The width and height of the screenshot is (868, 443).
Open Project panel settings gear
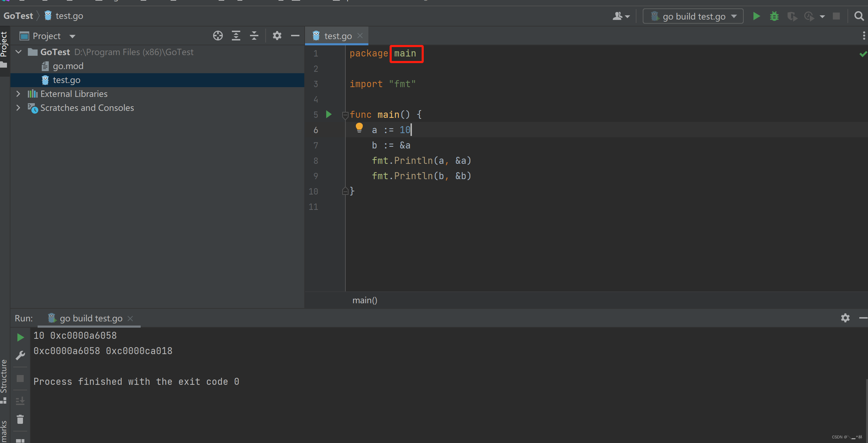277,36
